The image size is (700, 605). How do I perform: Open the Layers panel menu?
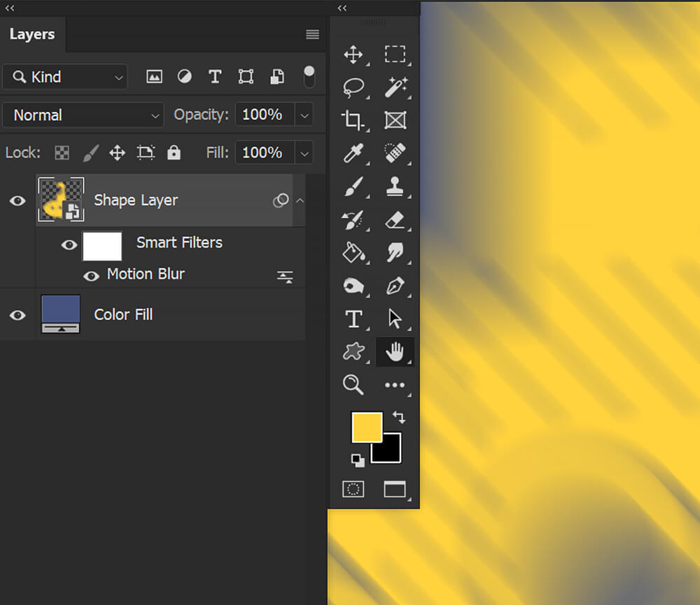pyautogui.click(x=312, y=34)
